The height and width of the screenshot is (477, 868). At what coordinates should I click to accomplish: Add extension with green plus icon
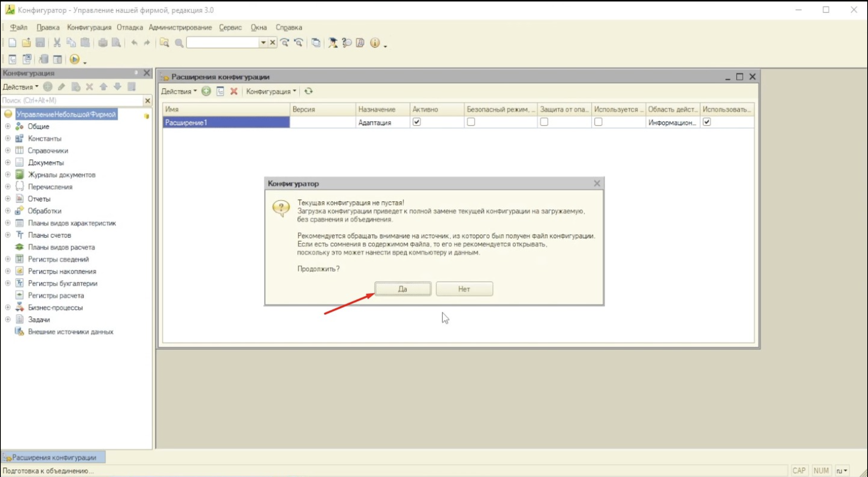(x=206, y=91)
